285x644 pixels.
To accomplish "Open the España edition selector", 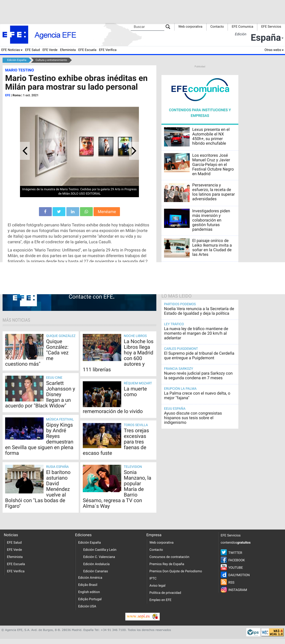I will 267,38.
